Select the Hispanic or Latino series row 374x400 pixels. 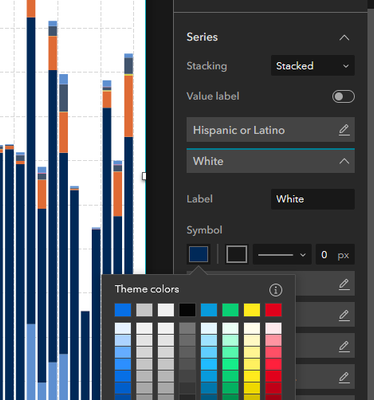pyautogui.click(x=270, y=130)
